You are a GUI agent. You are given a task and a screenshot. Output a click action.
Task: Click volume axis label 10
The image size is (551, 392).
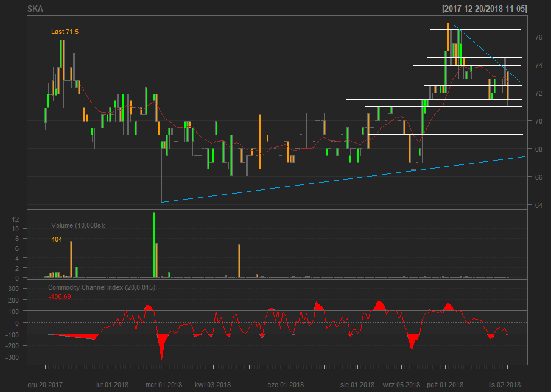coord(15,229)
